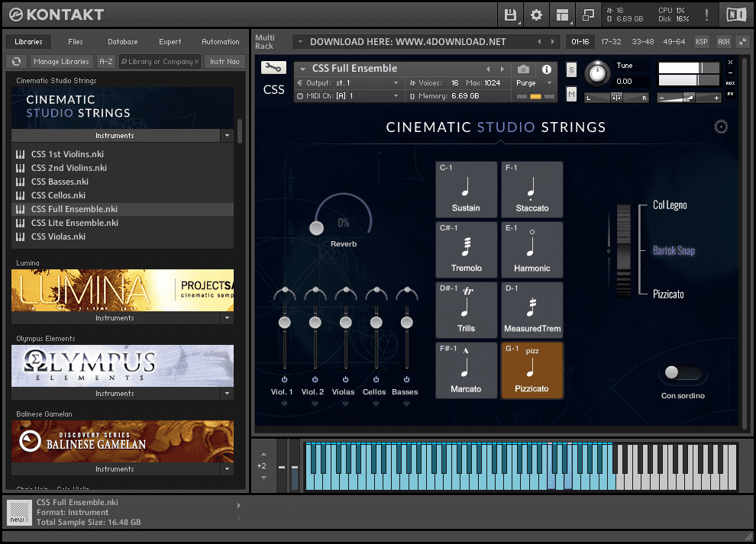
Task: Click the A-Z sort button
Action: click(x=105, y=62)
